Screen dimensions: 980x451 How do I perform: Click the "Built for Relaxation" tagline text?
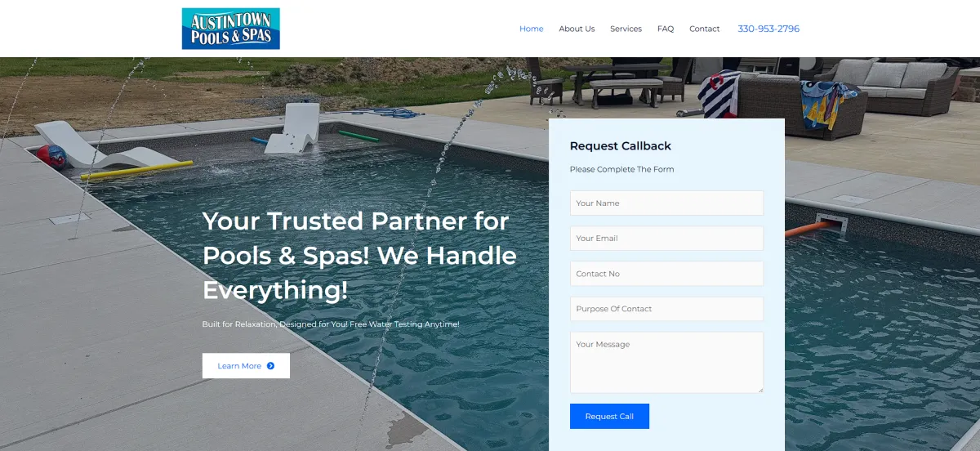pyautogui.click(x=331, y=324)
